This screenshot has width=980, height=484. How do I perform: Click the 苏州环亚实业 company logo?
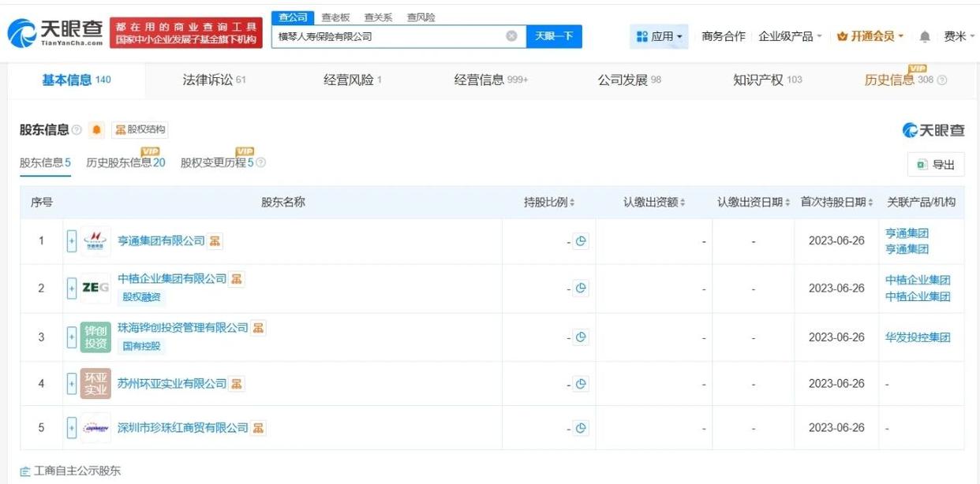click(x=95, y=384)
